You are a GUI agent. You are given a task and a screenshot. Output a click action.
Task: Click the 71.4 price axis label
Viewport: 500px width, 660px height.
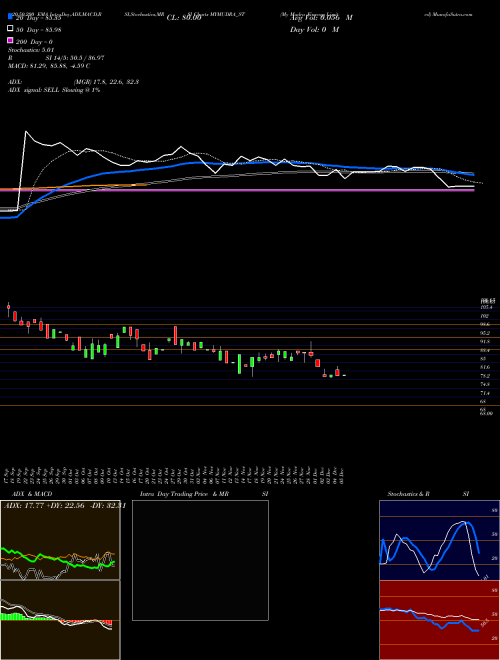485,393
